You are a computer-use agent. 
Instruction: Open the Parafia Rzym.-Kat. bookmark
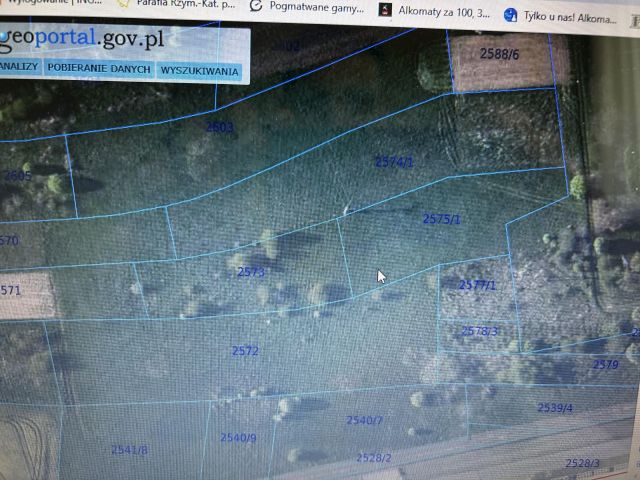point(186,4)
